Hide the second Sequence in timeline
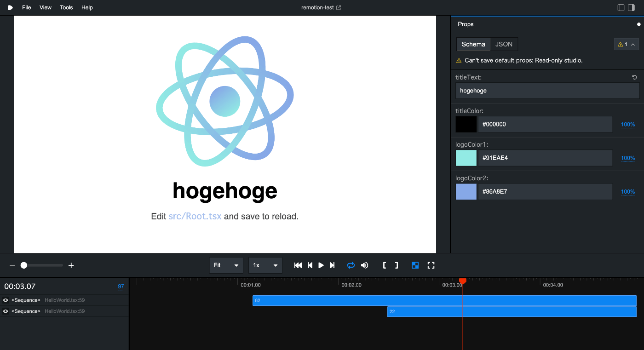This screenshot has height=350, width=644. 6,311
